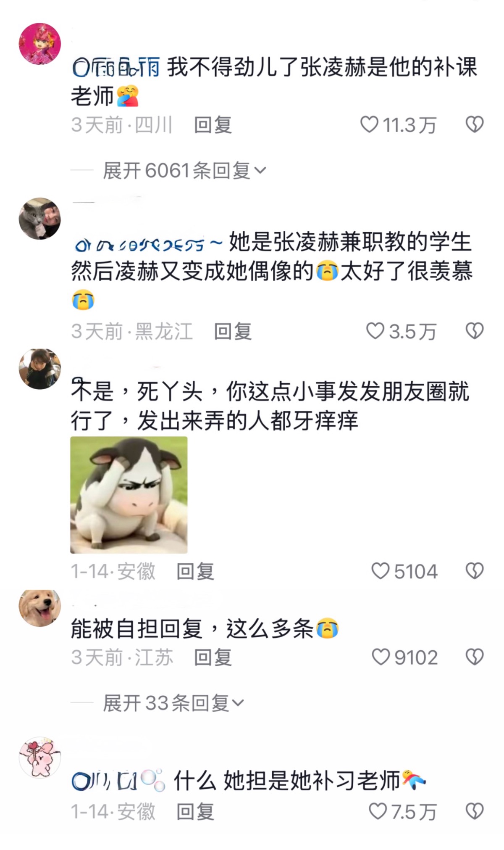Tap broken heart on 江苏 comment
504x850 pixels.
coord(475,657)
